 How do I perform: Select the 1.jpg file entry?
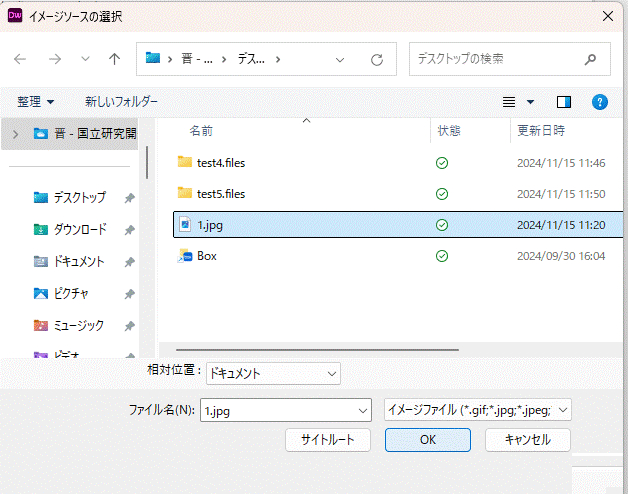(x=209, y=225)
